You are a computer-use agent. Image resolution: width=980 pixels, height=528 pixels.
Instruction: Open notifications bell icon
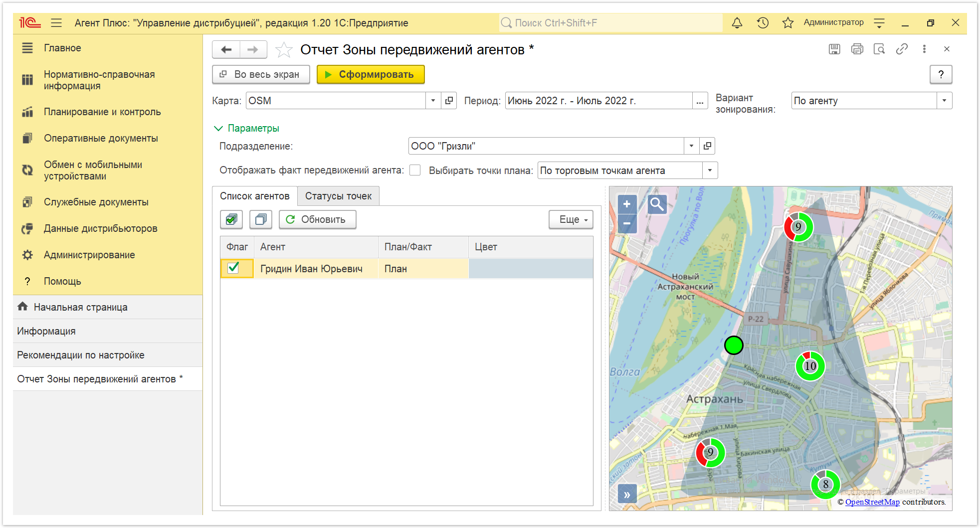tap(737, 23)
